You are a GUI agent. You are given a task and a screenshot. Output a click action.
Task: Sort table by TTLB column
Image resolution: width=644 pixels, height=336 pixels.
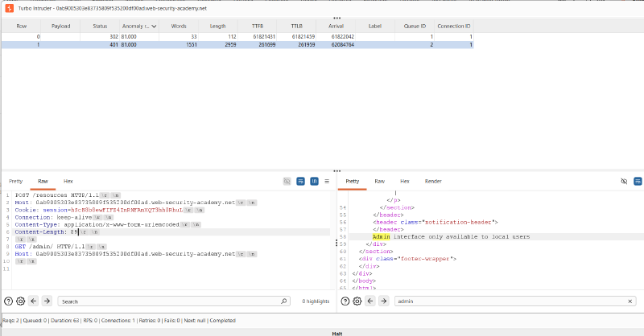coord(296,27)
